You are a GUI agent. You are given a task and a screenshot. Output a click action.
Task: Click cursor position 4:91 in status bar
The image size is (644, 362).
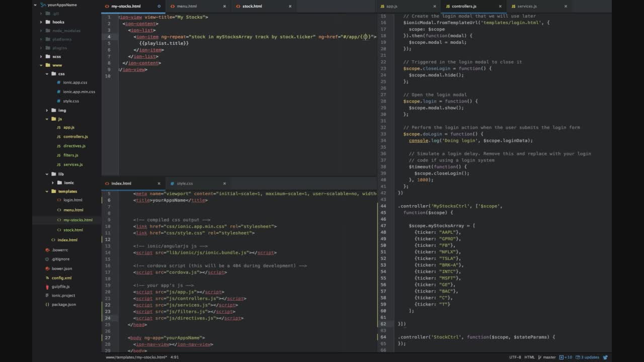pyautogui.click(x=175, y=357)
